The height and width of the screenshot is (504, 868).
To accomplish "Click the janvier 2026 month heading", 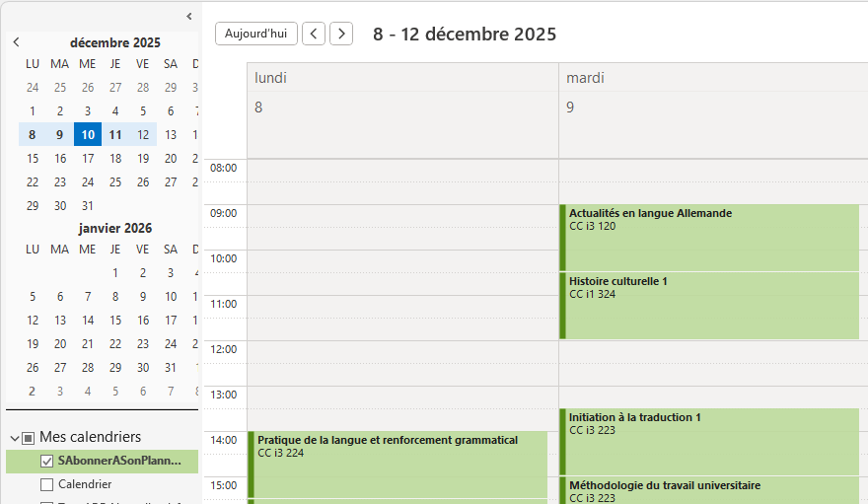I will point(115,228).
